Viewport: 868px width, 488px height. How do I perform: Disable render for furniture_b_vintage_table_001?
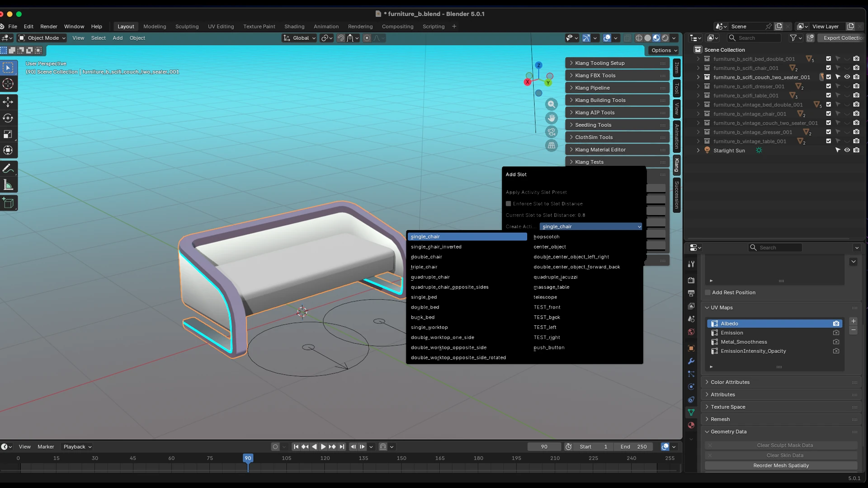point(856,141)
